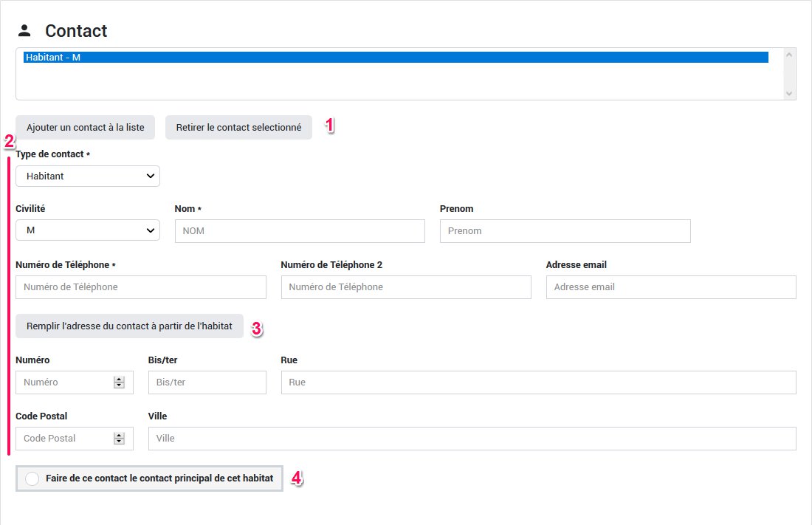Click into the Prenom field

(565, 231)
